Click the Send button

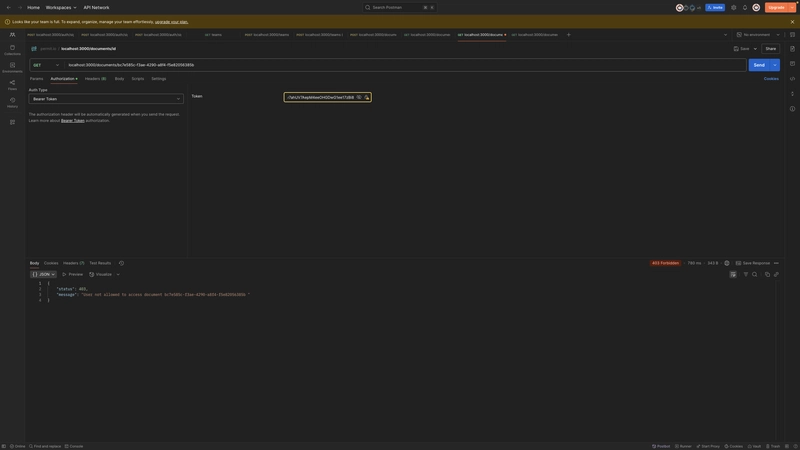pyautogui.click(x=759, y=65)
